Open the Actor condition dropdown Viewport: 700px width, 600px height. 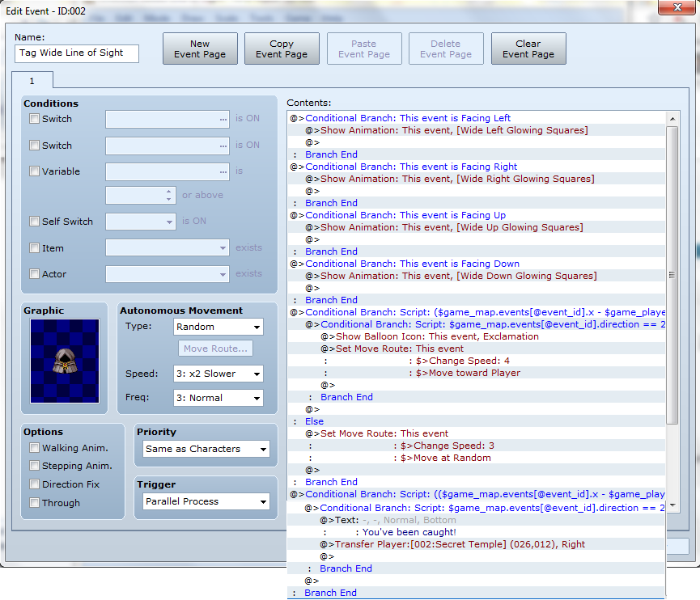coord(168,274)
